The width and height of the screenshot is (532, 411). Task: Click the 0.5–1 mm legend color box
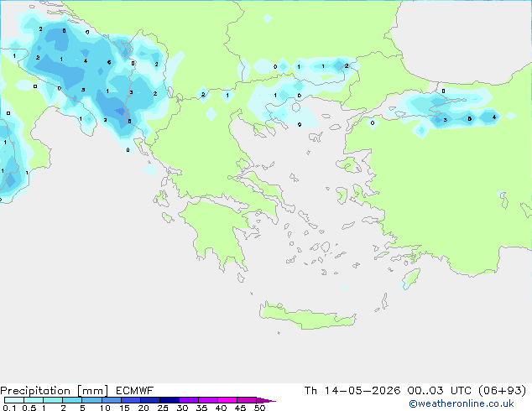tap(34, 400)
